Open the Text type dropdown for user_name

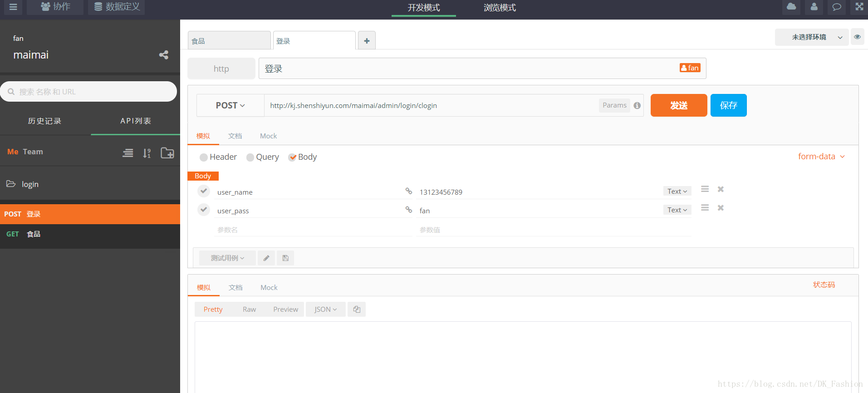677,191
